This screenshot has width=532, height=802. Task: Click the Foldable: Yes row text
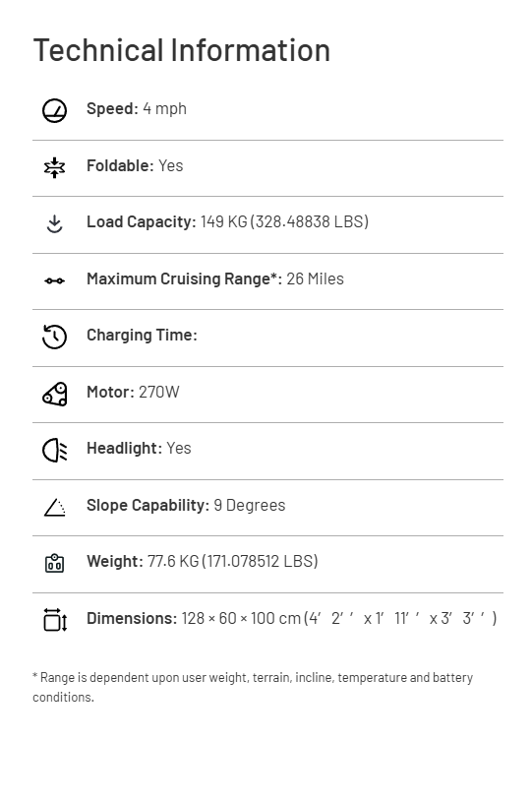click(x=135, y=165)
